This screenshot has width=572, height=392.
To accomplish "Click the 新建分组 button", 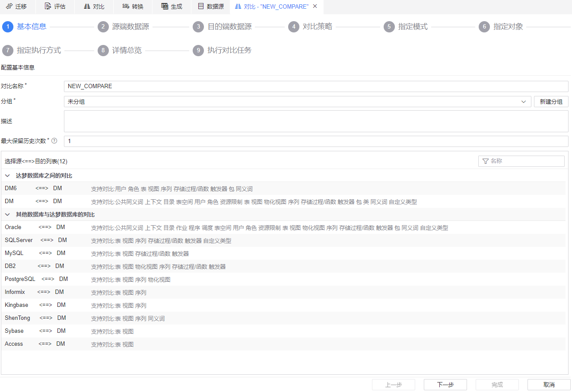I will [551, 102].
